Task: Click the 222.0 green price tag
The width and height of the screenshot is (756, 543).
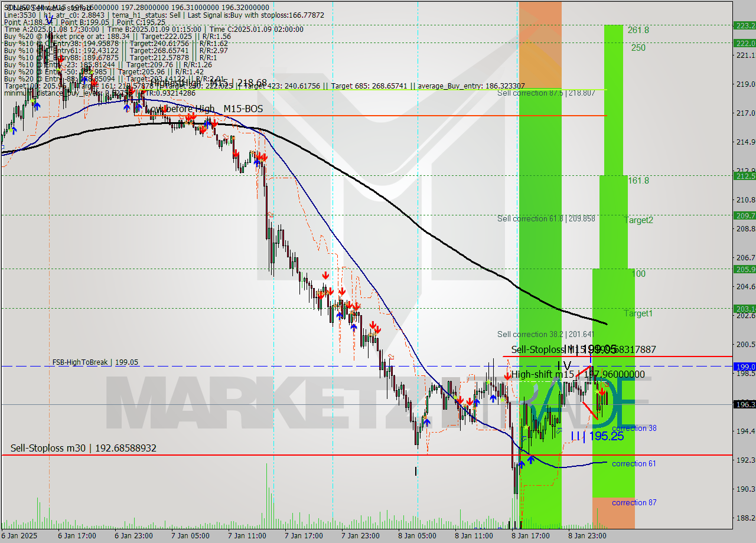Action: (x=744, y=43)
